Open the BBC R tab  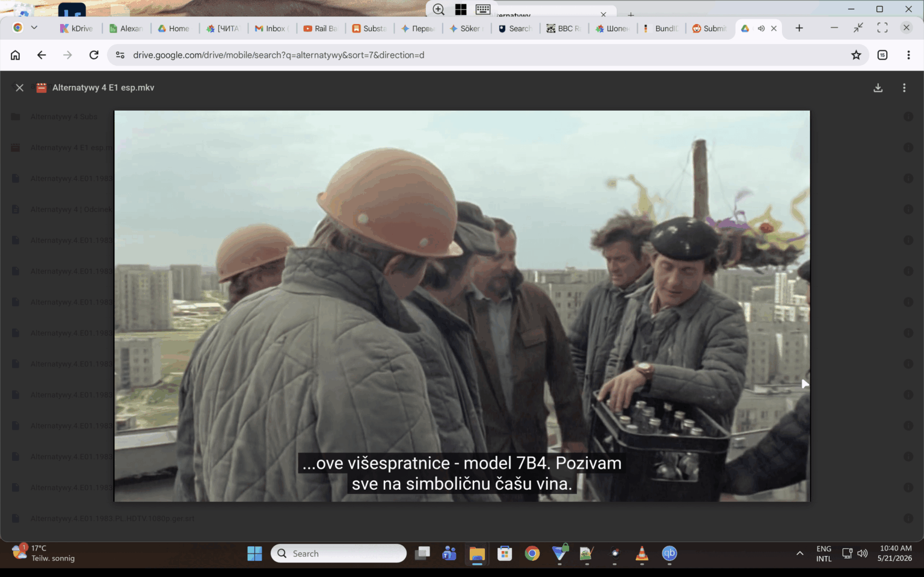[564, 28]
